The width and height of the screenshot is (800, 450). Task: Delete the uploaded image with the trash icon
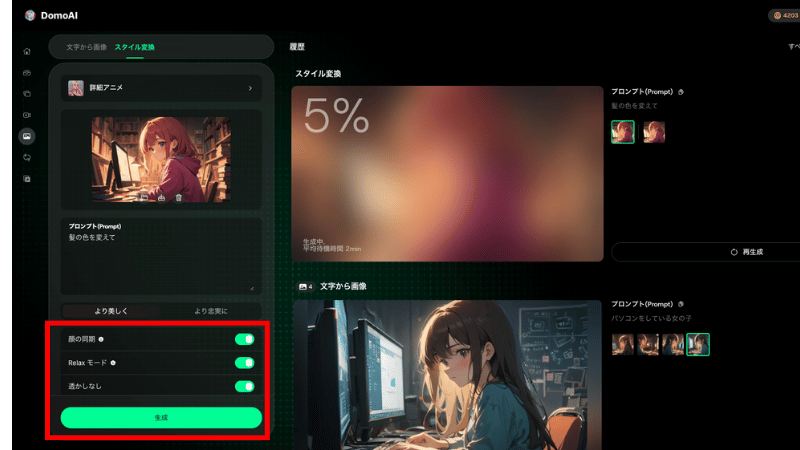[x=178, y=197]
